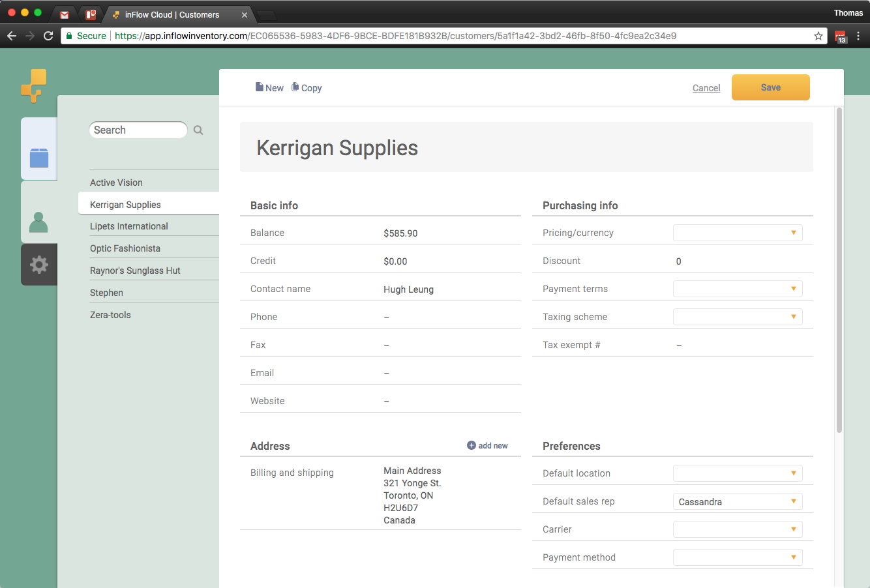Reload the page with the refresh icon
The width and height of the screenshot is (870, 588).
48,36
